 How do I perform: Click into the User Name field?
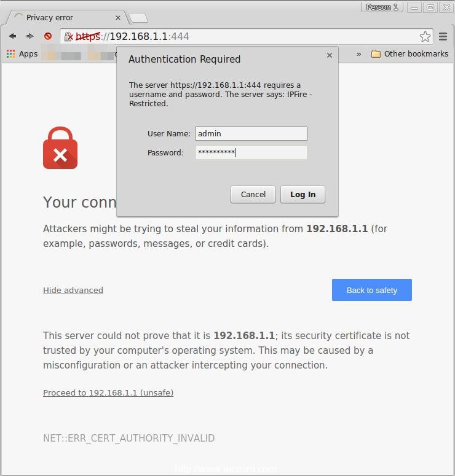251,134
